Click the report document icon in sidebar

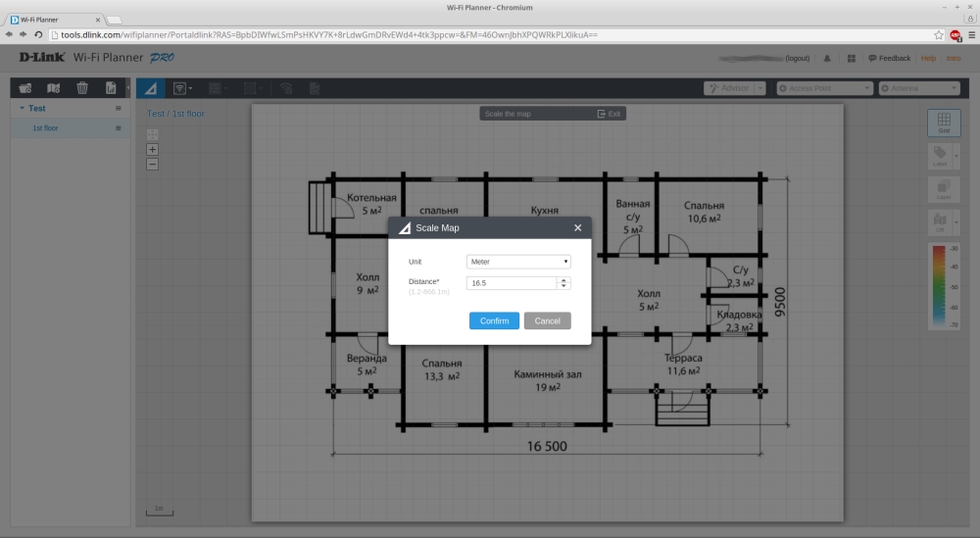pyautogui.click(x=111, y=88)
